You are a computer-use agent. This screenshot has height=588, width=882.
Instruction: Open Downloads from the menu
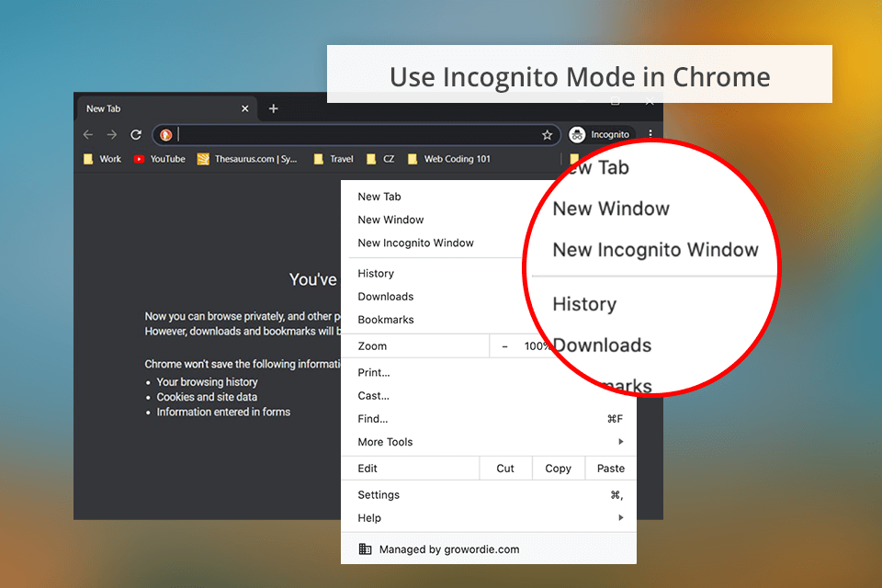coord(385,296)
